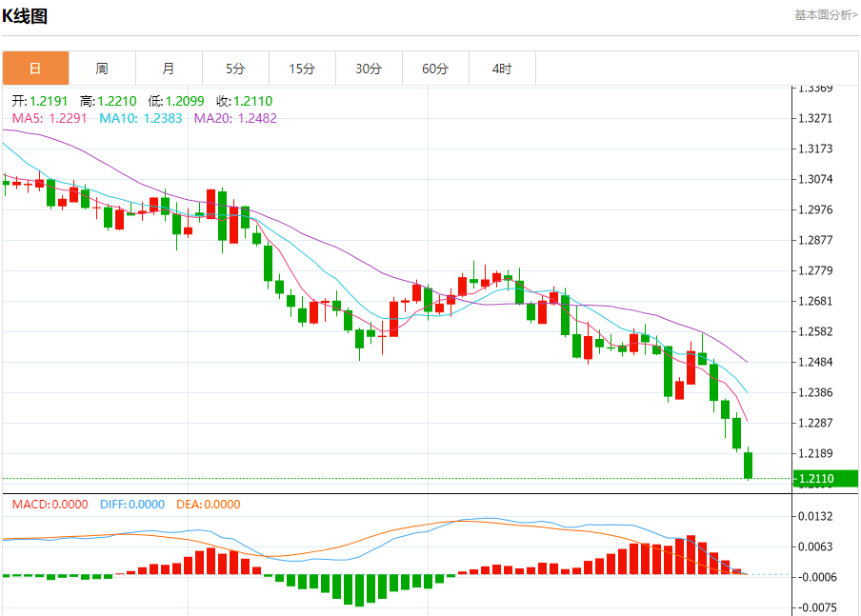This screenshot has height=616, width=861.
Task: Select the 日 daily chart tab
Action: tap(35, 69)
